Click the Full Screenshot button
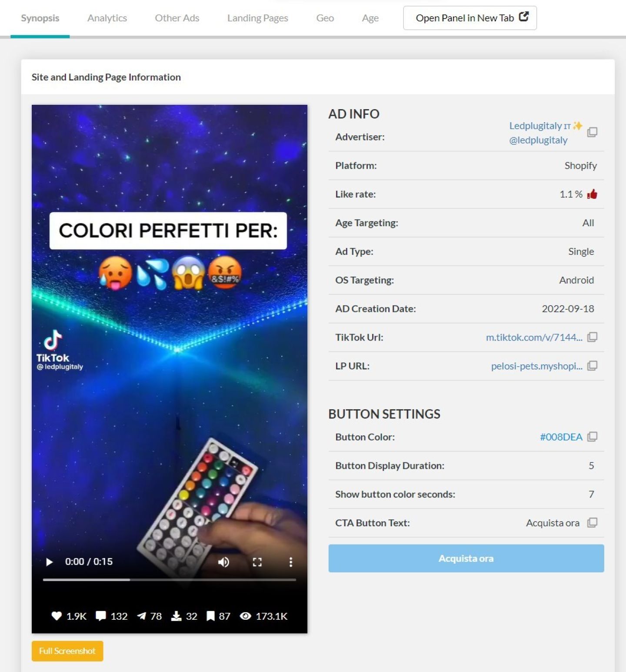Screen dimensions: 626x672 coord(67,651)
